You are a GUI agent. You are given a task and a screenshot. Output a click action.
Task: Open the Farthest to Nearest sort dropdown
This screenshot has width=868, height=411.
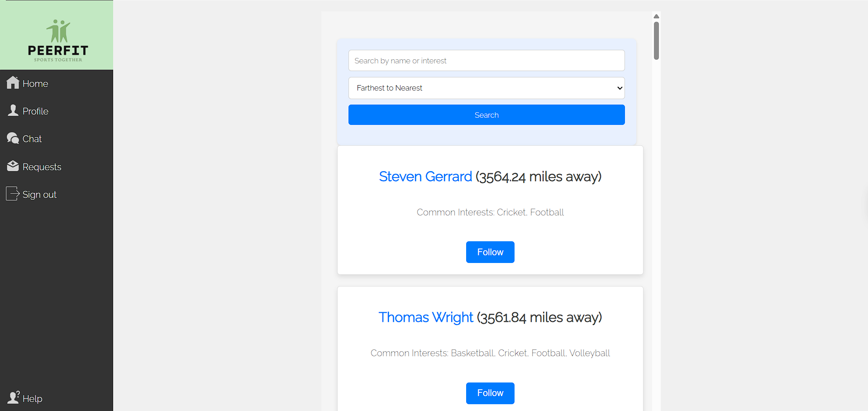pos(486,88)
